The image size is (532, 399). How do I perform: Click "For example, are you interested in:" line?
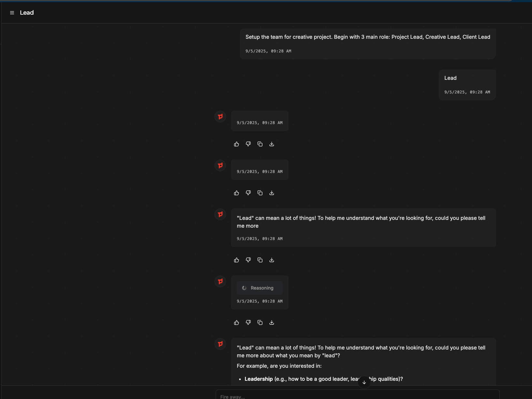click(279, 366)
